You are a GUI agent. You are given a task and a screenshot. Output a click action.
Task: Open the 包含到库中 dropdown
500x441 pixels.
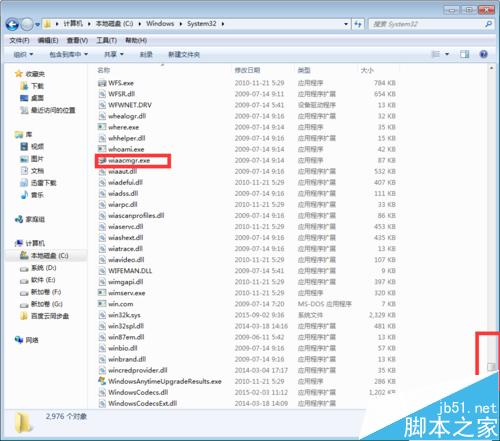pos(69,54)
